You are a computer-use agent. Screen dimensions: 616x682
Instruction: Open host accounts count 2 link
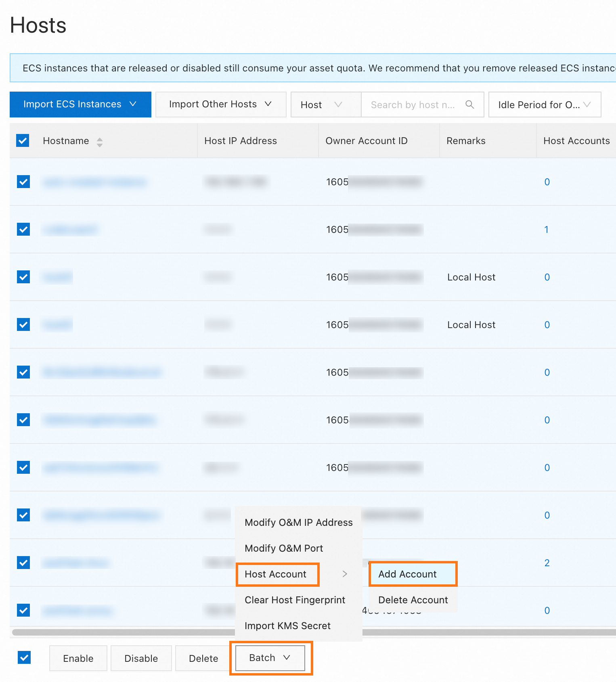point(547,563)
